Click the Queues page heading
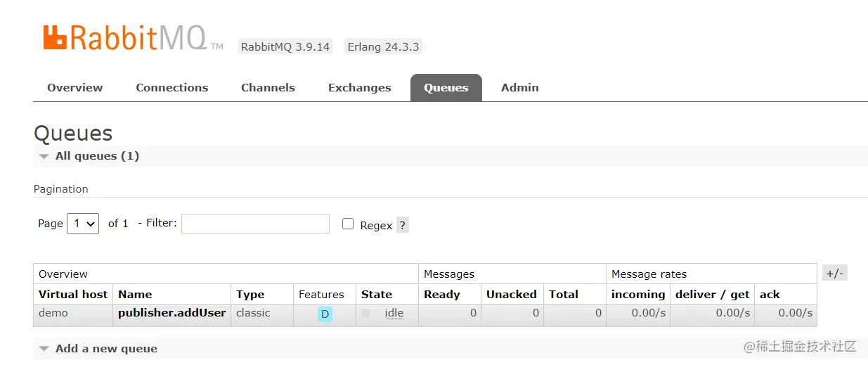Screen dimensions: 868x365 click(73, 133)
